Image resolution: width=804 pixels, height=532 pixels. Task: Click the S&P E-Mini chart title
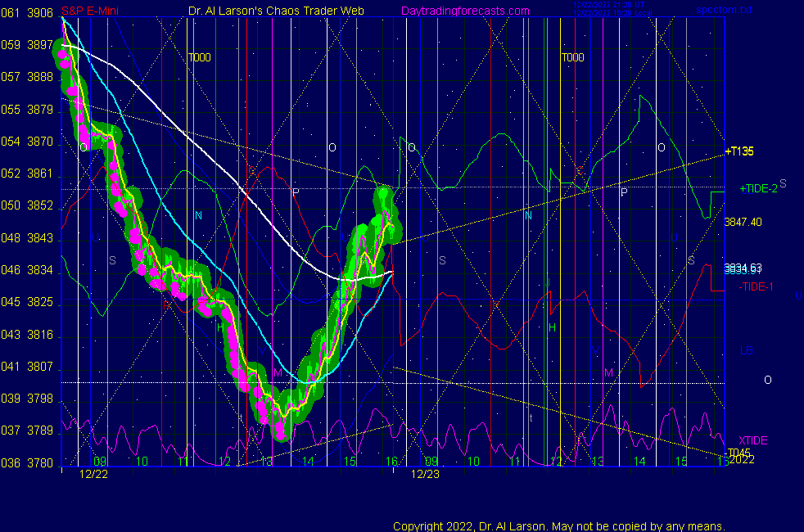tap(90, 11)
